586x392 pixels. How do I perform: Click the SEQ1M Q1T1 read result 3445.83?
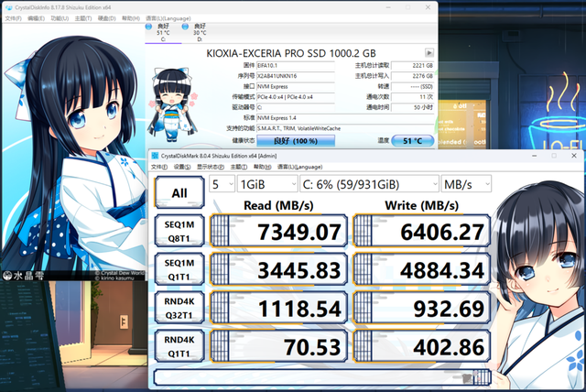(278, 269)
